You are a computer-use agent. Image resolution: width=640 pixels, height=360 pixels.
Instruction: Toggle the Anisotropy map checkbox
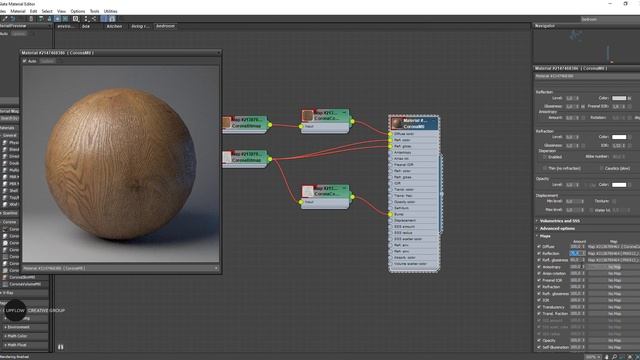(x=539, y=267)
